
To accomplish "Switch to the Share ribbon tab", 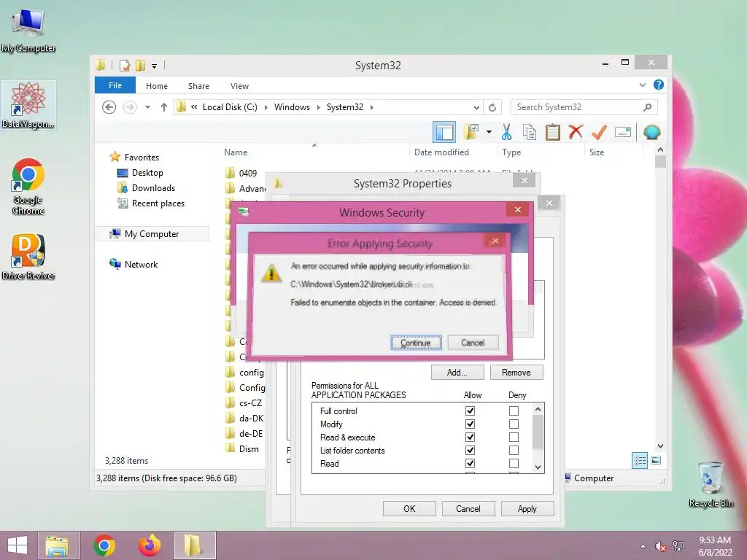I will tap(198, 86).
